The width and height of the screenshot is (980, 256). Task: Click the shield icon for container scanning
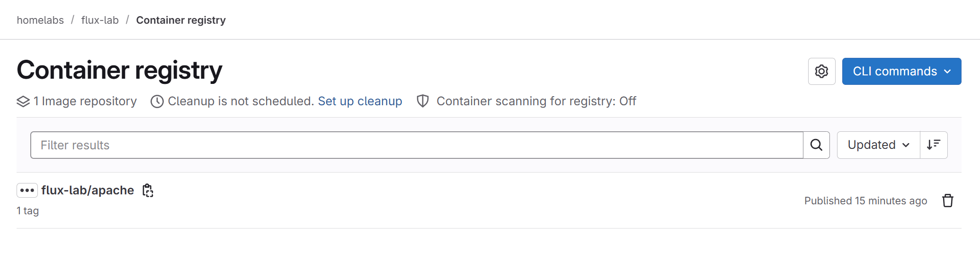(x=423, y=101)
